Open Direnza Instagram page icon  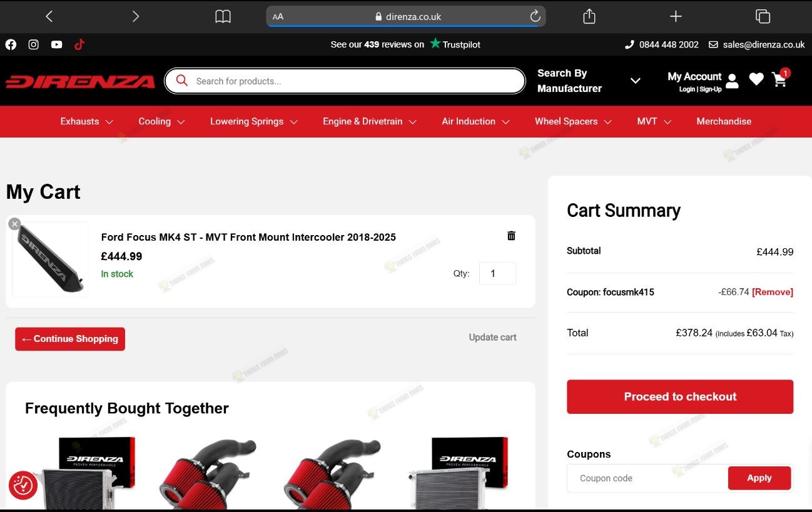[34, 44]
